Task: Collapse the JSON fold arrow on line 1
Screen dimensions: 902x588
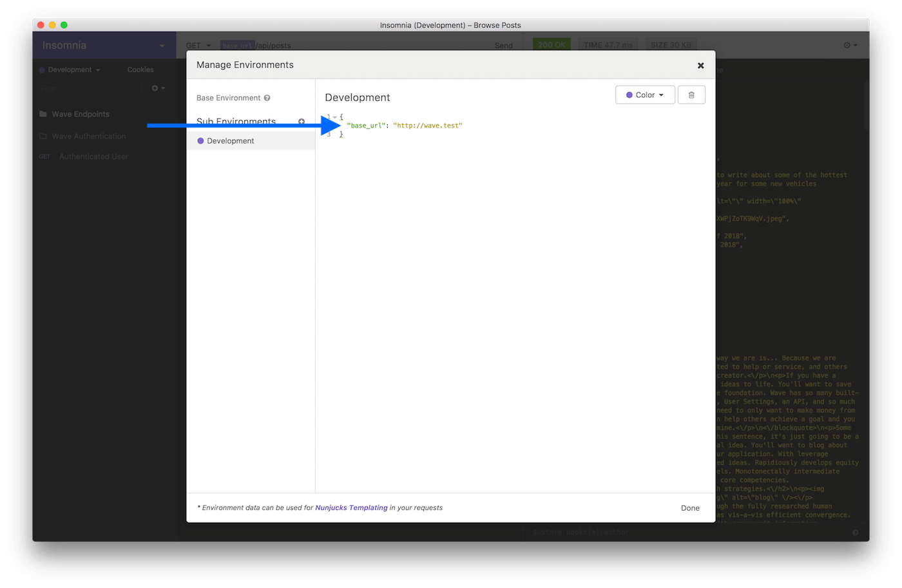Action: click(x=335, y=117)
